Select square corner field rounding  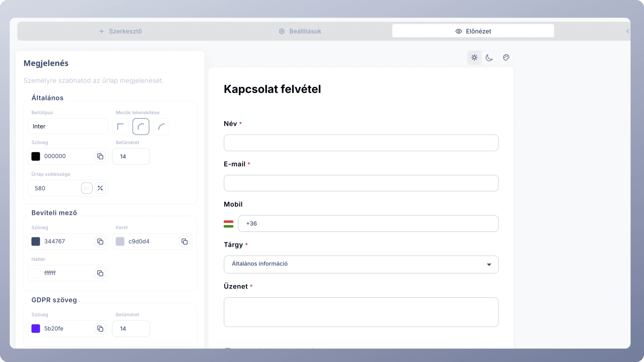tap(120, 126)
